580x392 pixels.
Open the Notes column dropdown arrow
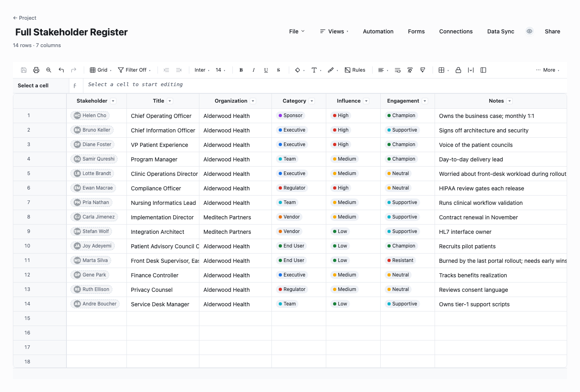510,101
